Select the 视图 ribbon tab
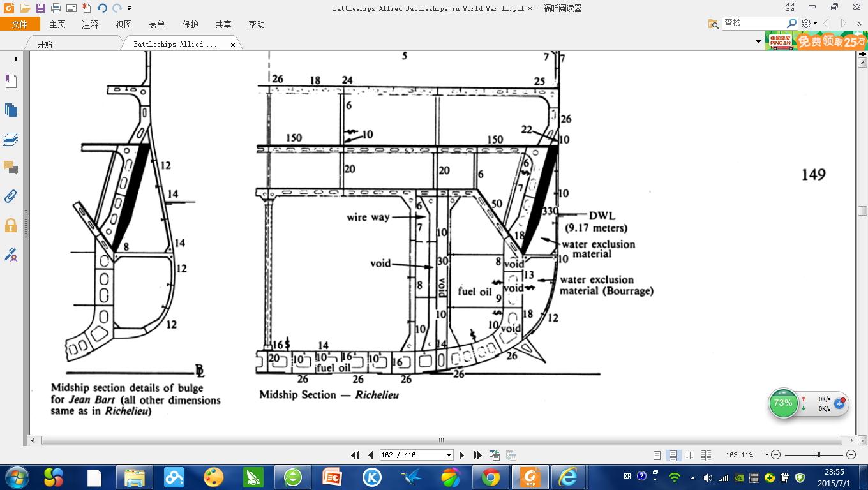This screenshot has width=868, height=490. pos(124,24)
